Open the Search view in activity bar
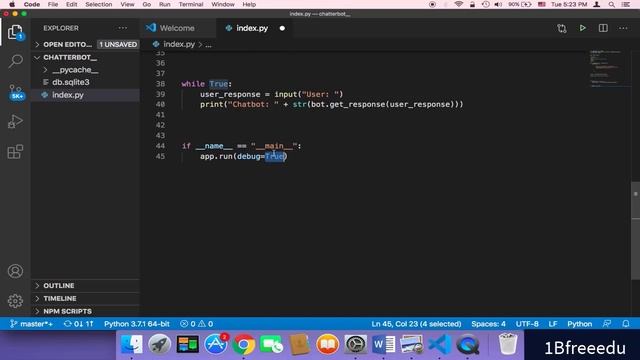 click(15, 62)
